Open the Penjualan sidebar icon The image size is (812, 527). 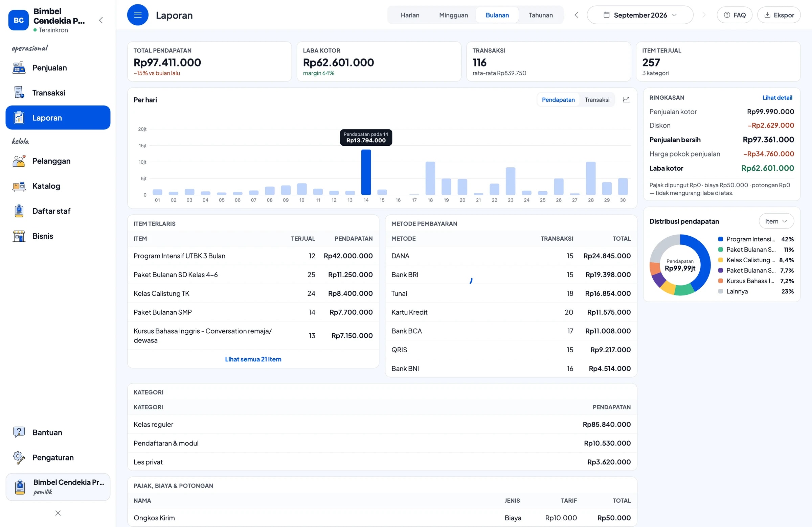pos(19,68)
